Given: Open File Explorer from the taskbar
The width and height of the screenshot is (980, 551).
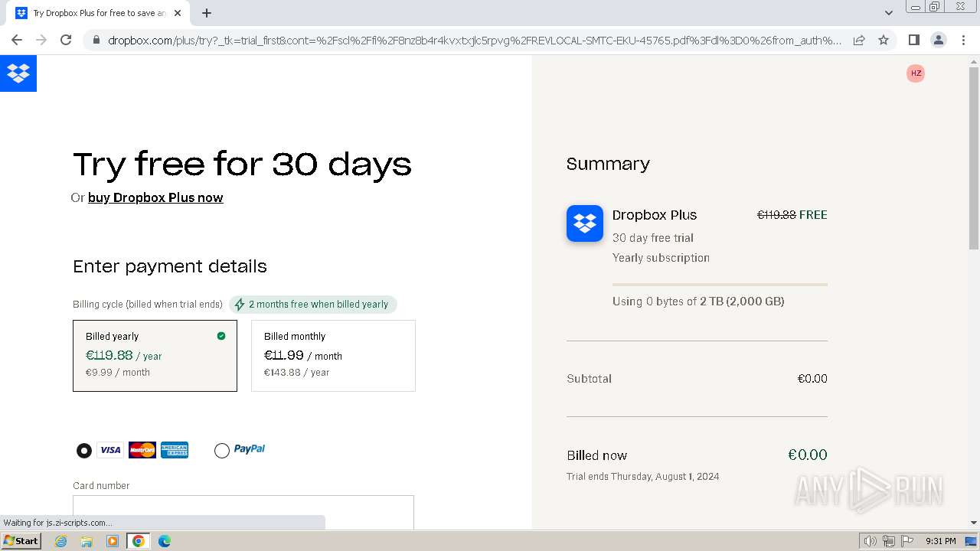Looking at the screenshot, I should coord(87,541).
